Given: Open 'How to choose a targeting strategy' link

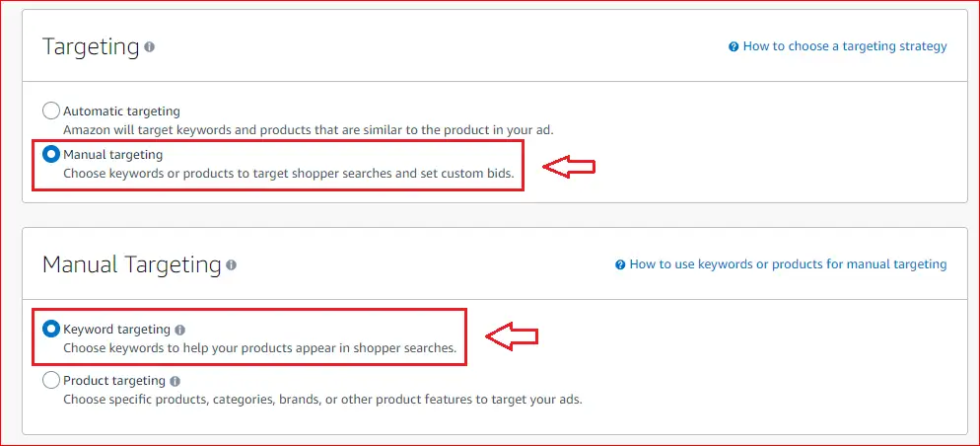Looking at the screenshot, I should [845, 46].
